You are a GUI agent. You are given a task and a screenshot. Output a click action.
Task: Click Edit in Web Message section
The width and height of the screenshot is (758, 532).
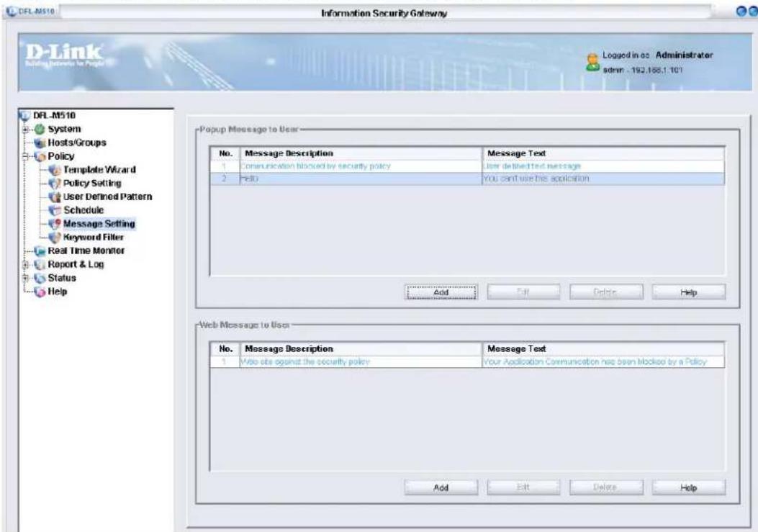coord(523,487)
